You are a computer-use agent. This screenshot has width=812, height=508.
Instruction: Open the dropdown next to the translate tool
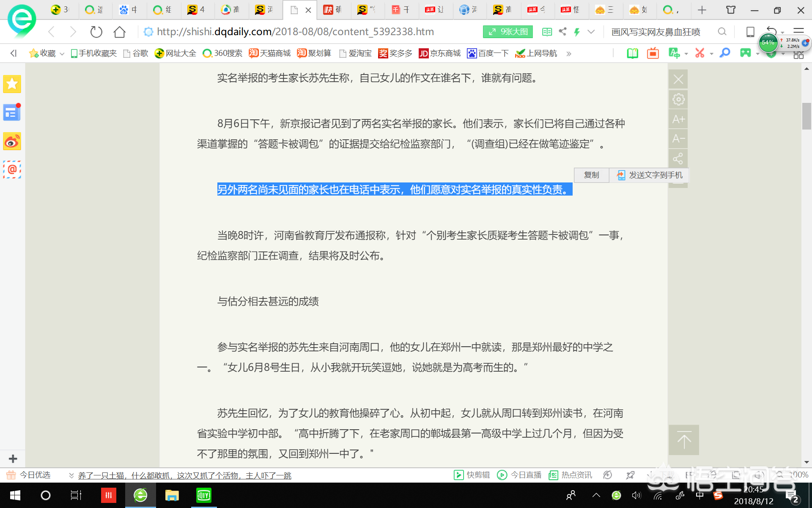click(686, 53)
